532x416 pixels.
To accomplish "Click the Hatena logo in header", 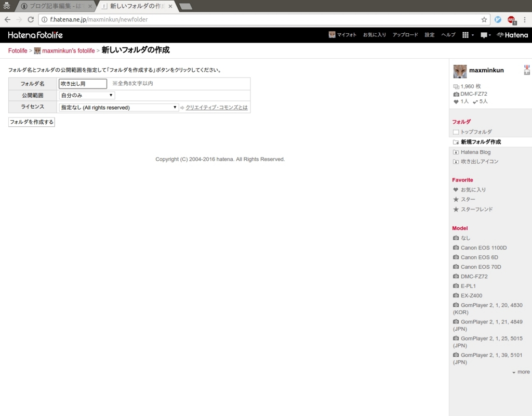I will pos(512,35).
